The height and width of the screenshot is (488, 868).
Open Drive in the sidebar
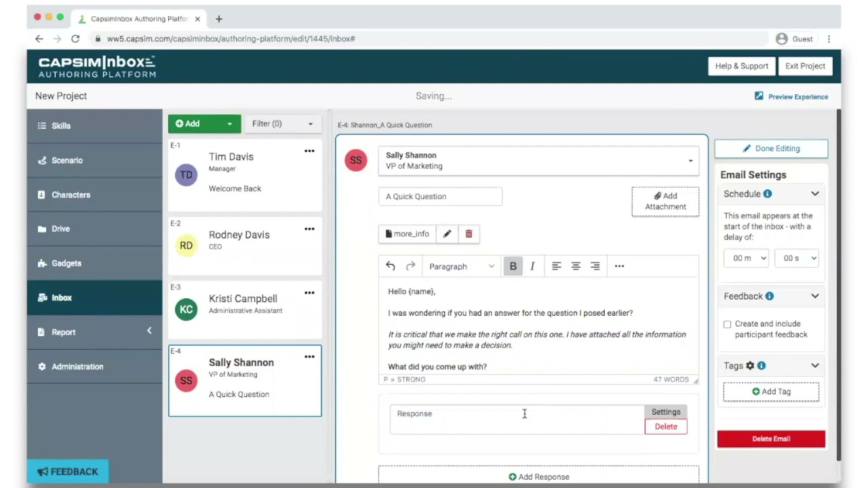(94, 229)
